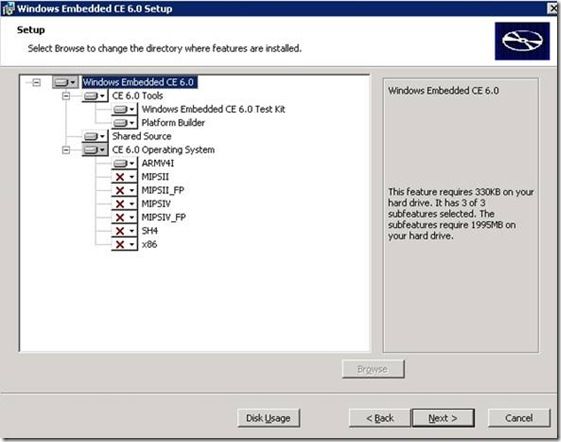Select the MIPSIV_FP tree item
Screen dimensions: 561x442
164,218
